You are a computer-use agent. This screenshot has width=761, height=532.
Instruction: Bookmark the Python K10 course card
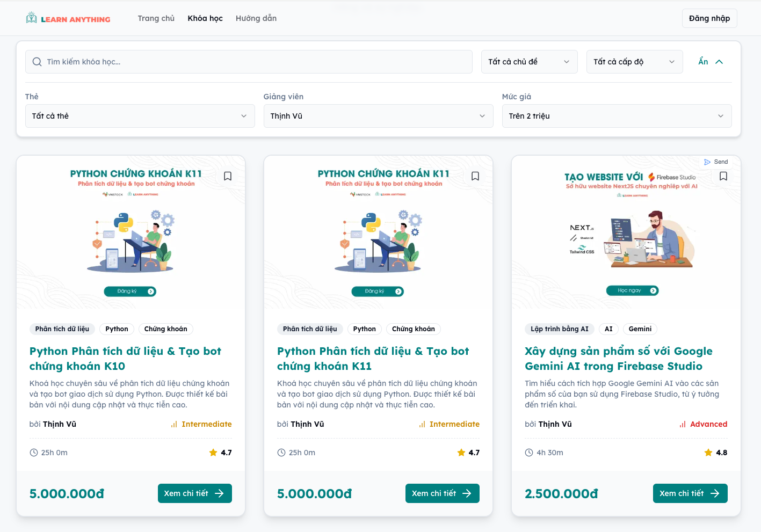pyautogui.click(x=228, y=176)
